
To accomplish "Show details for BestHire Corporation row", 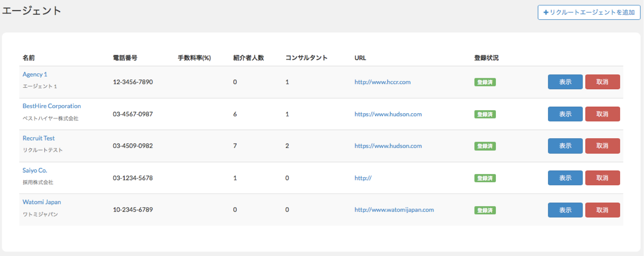I will click(x=565, y=114).
